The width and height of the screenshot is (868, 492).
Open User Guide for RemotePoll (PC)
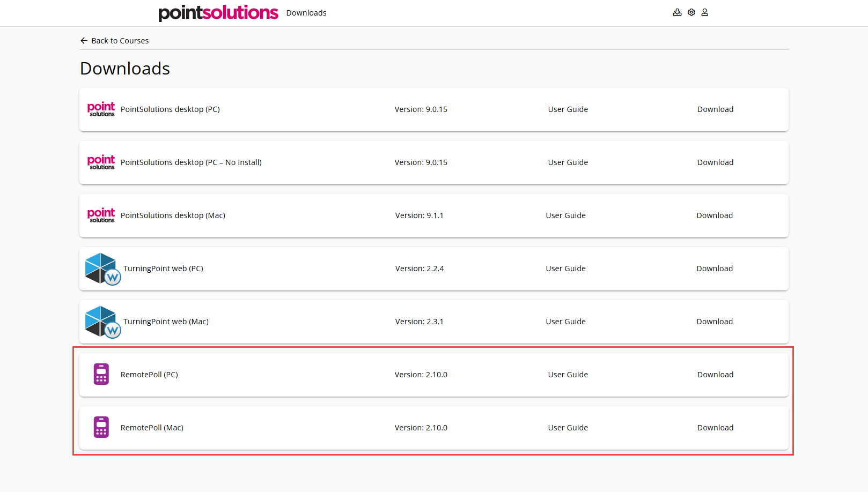point(568,375)
